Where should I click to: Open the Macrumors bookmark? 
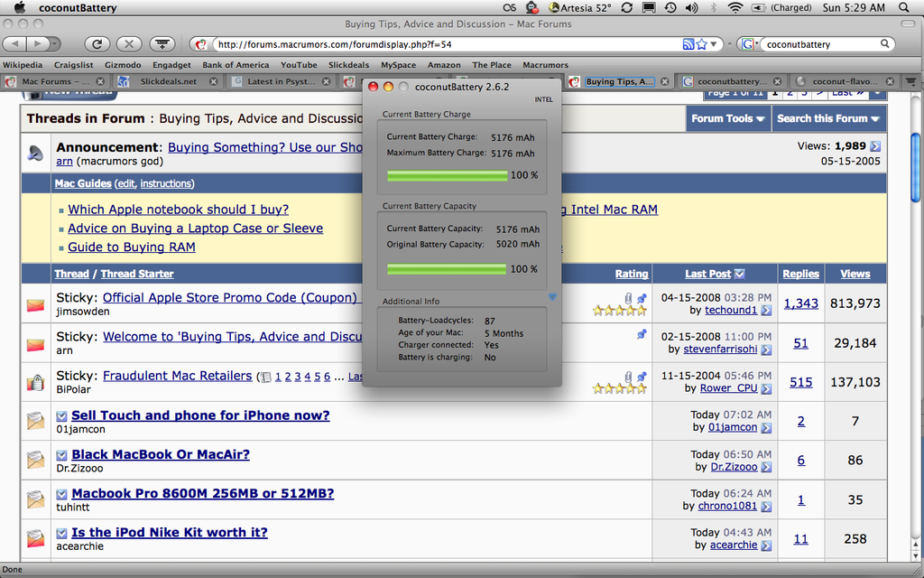pyautogui.click(x=545, y=65)
